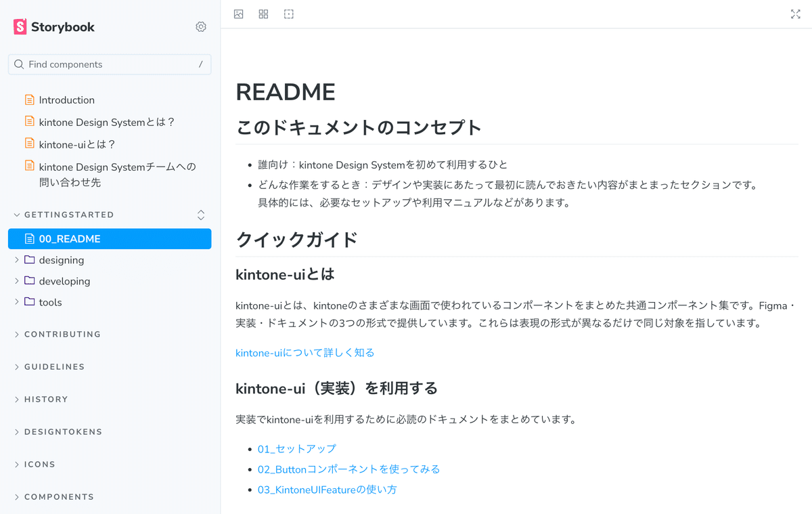Toggle the grid view toolbar icon

tap(263, 14)
